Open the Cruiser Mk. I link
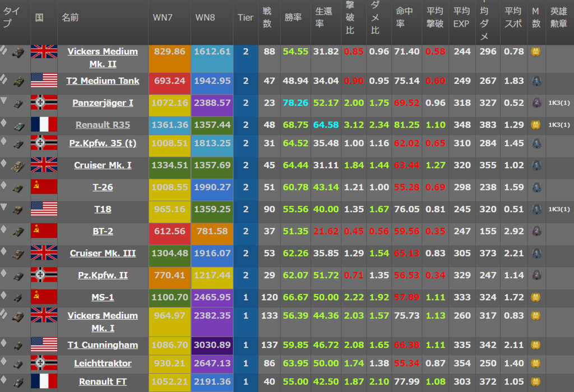574x392 pixels. coord(103,165)
